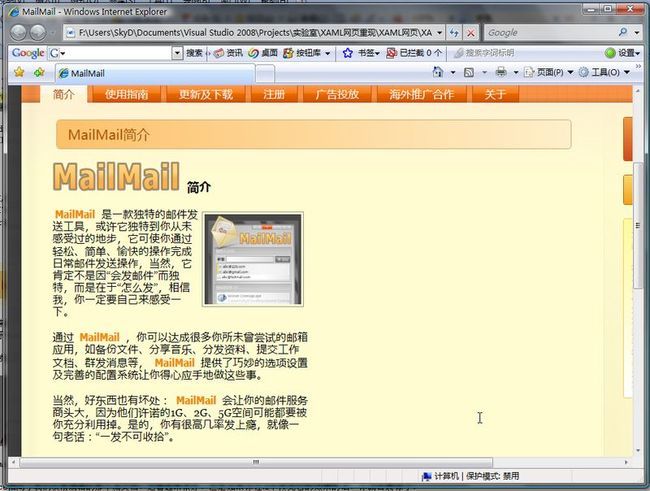Expand the Home button dropdown arrow
The height and width of the screenshot is (491, 650).
(x=453, y=73)
